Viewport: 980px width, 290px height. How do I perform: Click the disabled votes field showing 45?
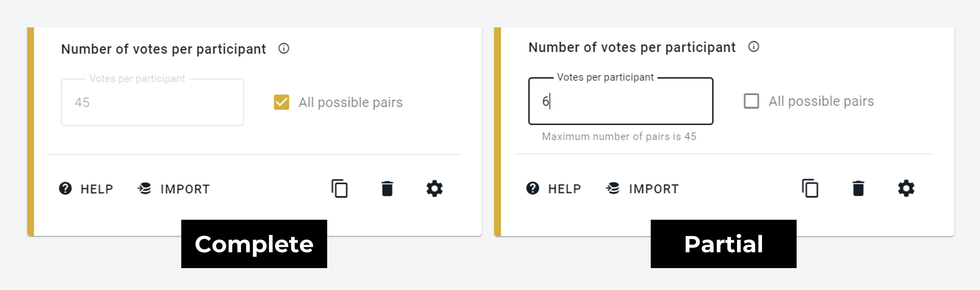pyautogui.click(x=152, y=102)
